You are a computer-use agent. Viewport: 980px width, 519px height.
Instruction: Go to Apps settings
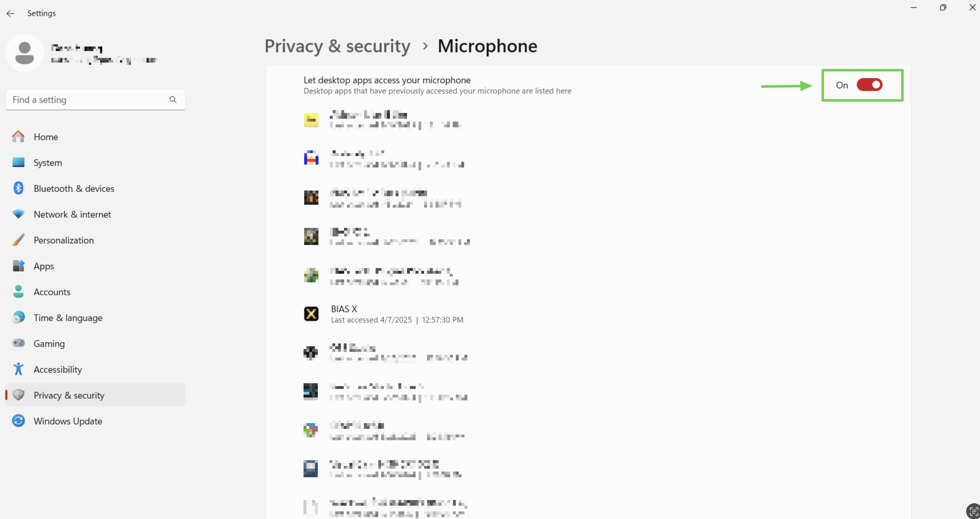pos(44,266)
